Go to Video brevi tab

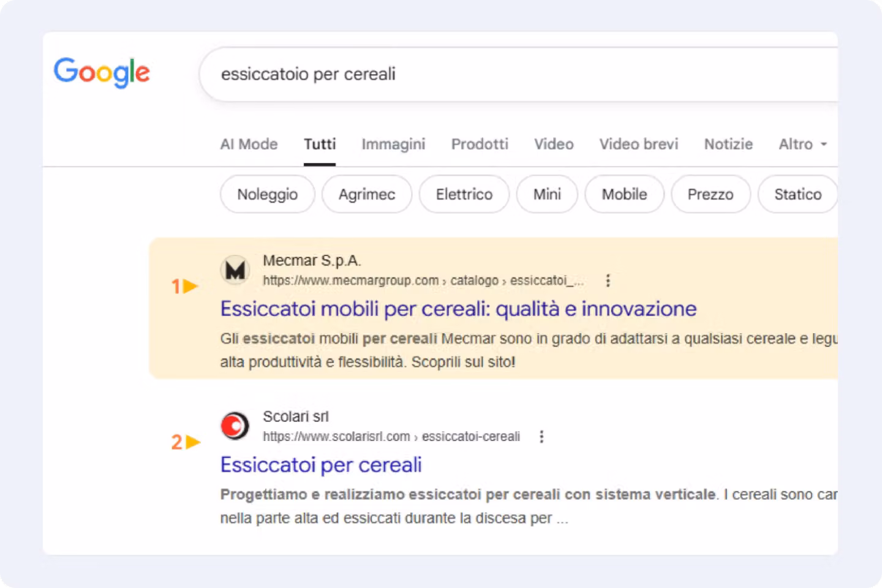[x=639, y=144]
